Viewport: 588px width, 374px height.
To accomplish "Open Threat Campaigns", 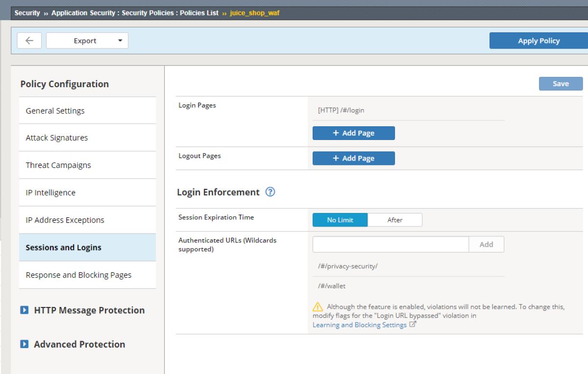I will [88, 165].
